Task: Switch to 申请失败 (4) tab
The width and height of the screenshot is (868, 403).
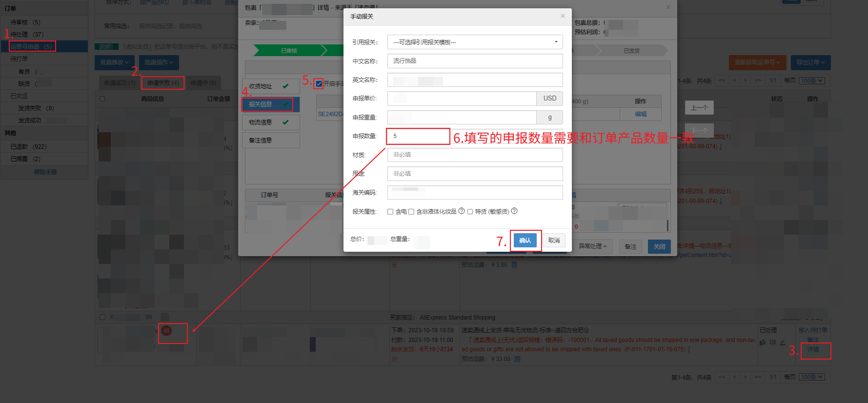Action: (163, 83)
